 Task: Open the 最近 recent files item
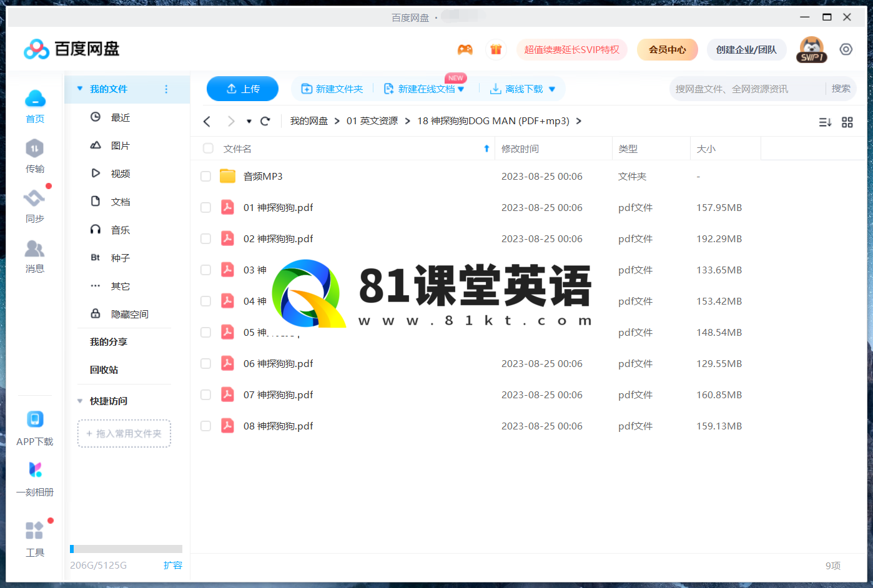coord(121,117)
